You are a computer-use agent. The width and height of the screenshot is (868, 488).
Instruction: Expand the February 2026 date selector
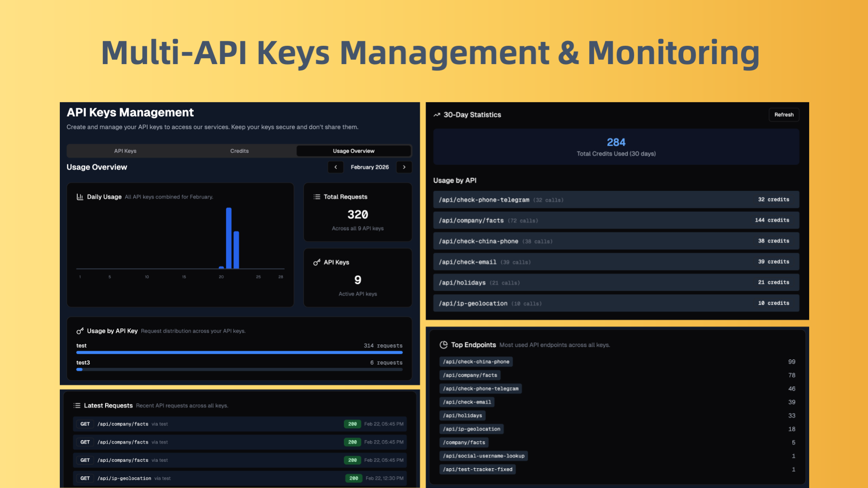pyautogui.click(x=370, y=167)
